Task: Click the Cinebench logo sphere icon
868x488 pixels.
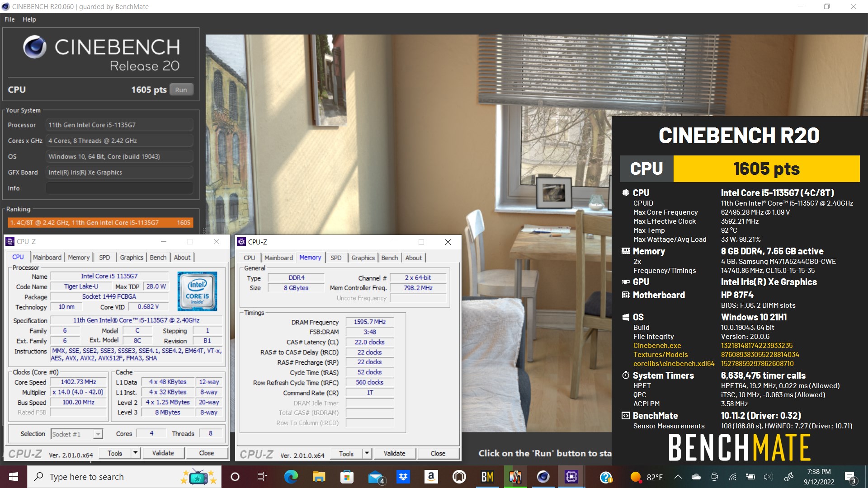Action: [x=34, y=47]
